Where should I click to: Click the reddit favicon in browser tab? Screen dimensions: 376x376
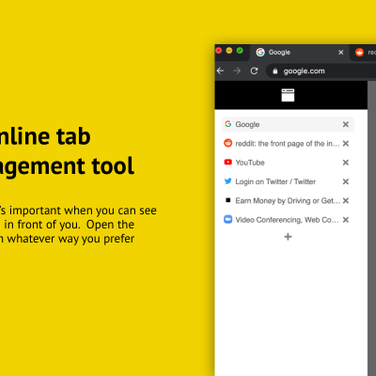pos(359,52)
